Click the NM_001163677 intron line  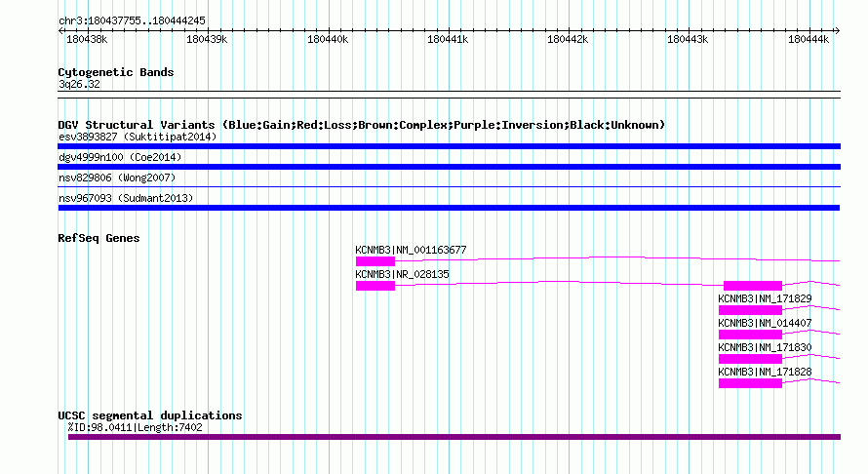617,258
